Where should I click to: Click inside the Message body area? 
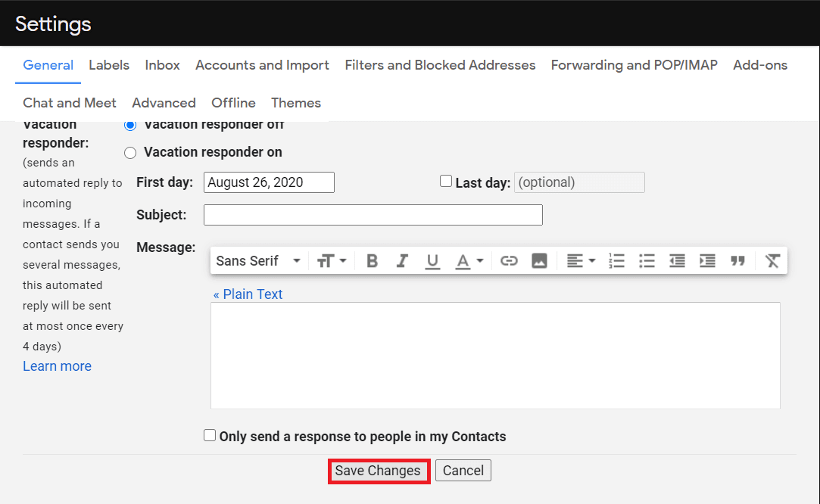click(495, 356)
